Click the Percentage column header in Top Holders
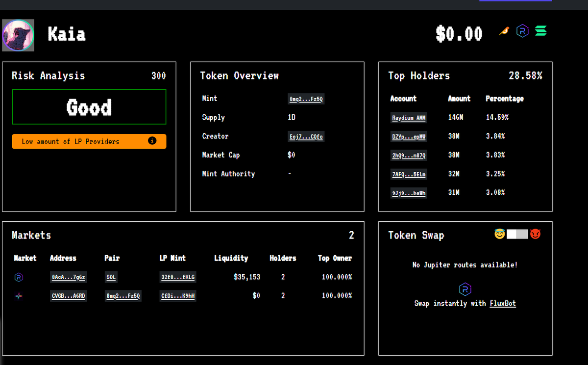The width and height of the screenshot is (588, 365). 505,99
